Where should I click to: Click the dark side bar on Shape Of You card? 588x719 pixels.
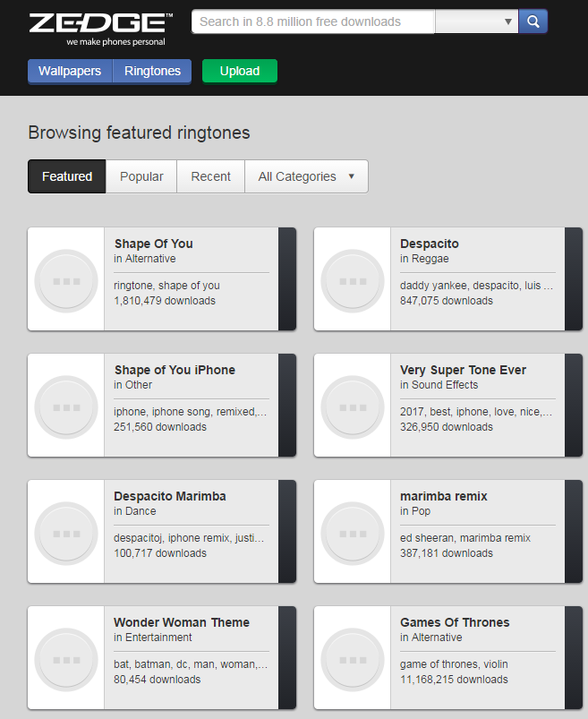(x=287, y=278)
